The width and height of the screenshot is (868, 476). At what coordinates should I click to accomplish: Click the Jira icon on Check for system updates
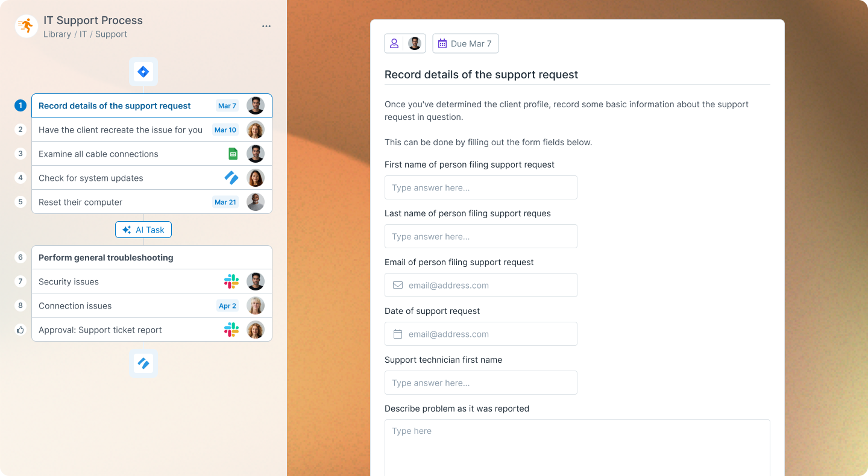pos(231,178)
